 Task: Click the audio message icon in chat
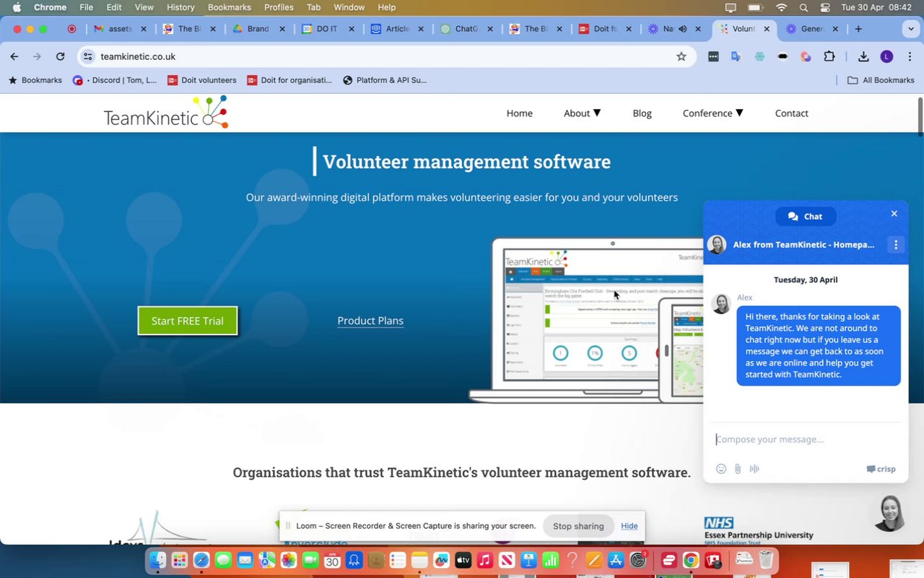click(754, 469)
